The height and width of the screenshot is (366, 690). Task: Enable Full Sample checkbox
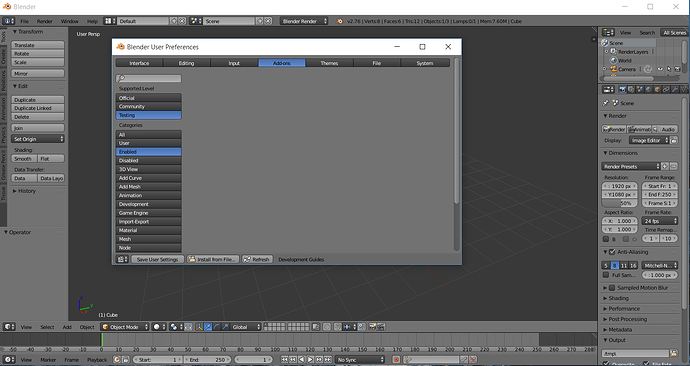(x=606, y=275)
